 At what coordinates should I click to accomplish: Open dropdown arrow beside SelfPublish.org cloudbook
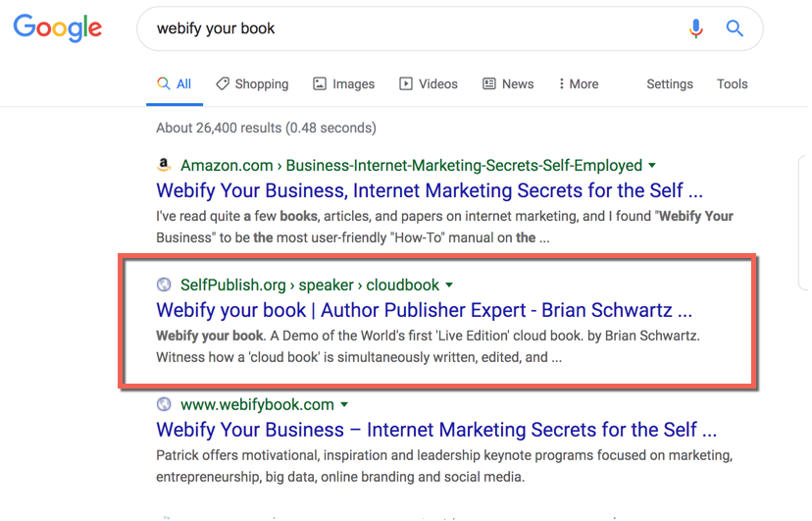pyautogui.click(x=449, y=285)
